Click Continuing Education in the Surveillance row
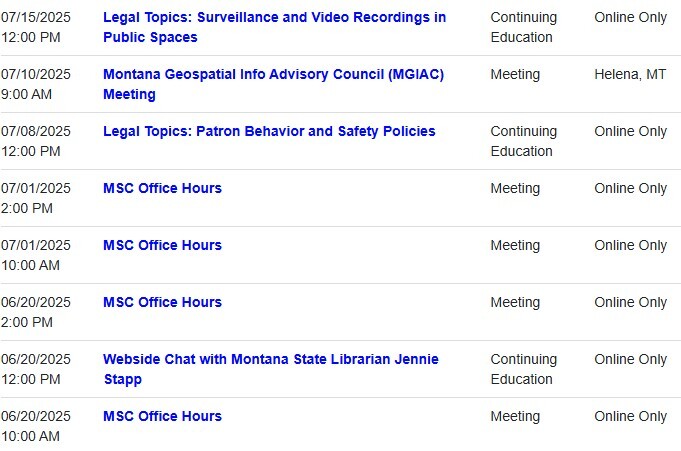Image resolution: width=681 pixels, height=451 pixels. tap(523, 28)
